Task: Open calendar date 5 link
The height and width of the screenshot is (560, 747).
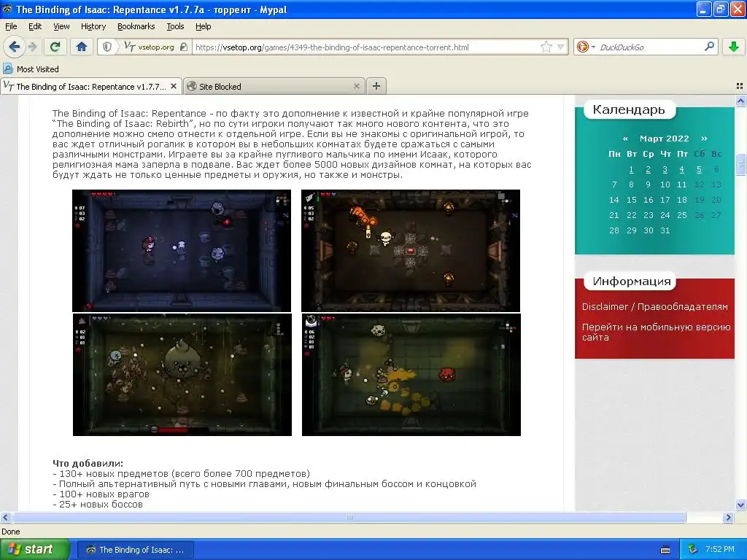Action: tap(699, 169)
